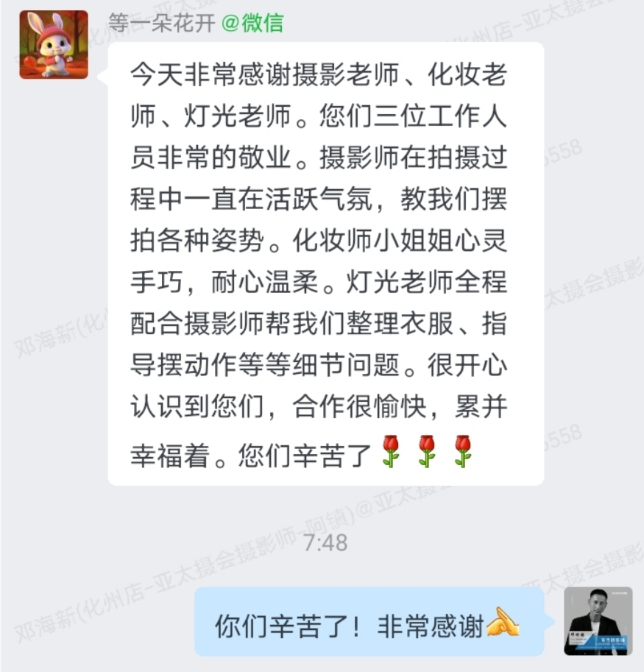Click the text 非常感谢 in the reply bubble
The image size is (644, 672).
click(431, 626)
